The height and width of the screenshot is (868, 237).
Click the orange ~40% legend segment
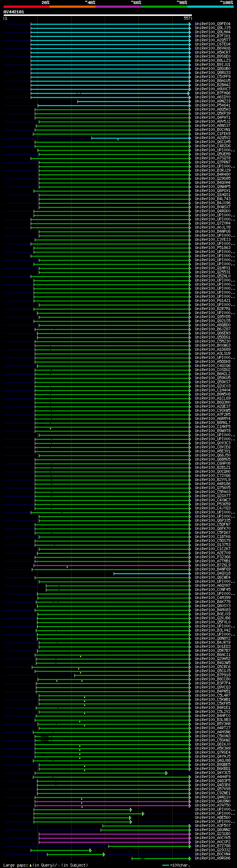[73, 7]
